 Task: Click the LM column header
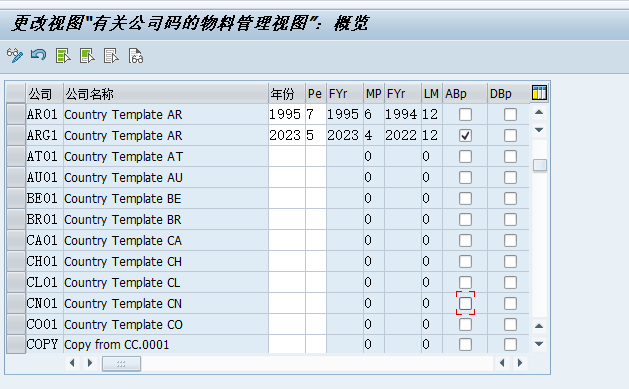pos(432,93)
